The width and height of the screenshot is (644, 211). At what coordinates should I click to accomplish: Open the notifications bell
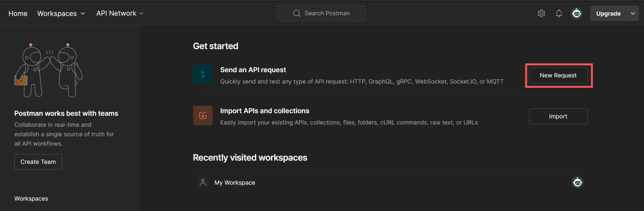(x=559, y=13)
